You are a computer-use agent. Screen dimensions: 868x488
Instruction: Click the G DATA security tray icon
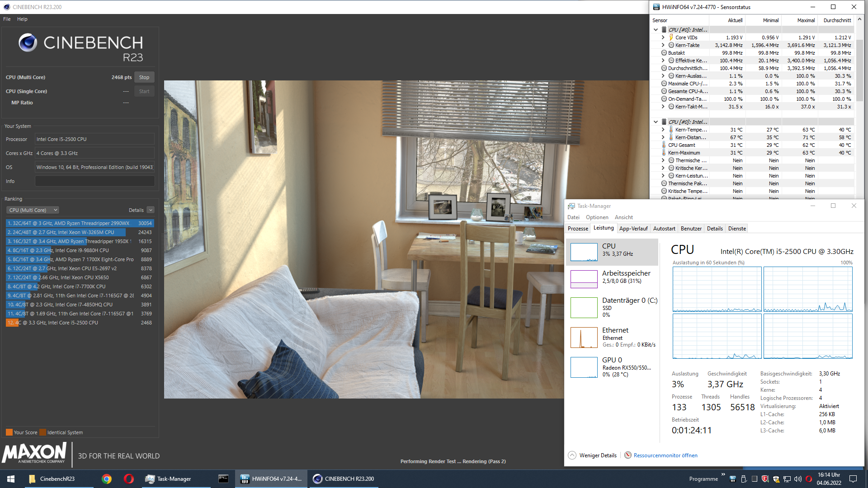coord(765,479)
